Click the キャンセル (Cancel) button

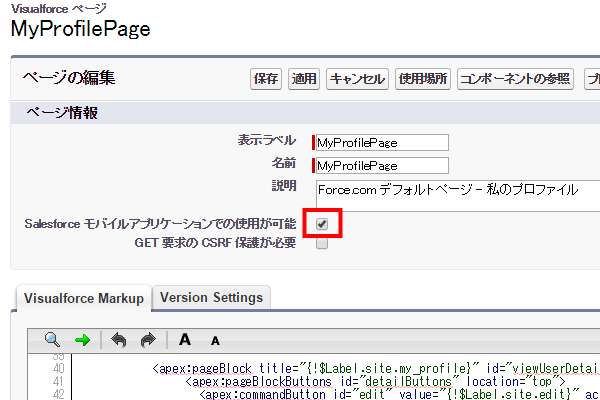[x=357, y=79]
